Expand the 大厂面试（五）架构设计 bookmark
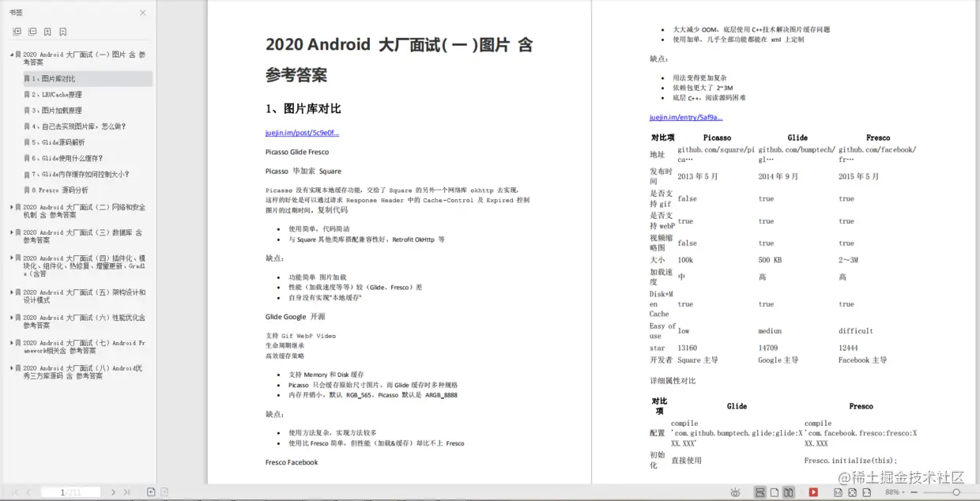The width and height of the screenshot is (980, 501). coord(12,292)
